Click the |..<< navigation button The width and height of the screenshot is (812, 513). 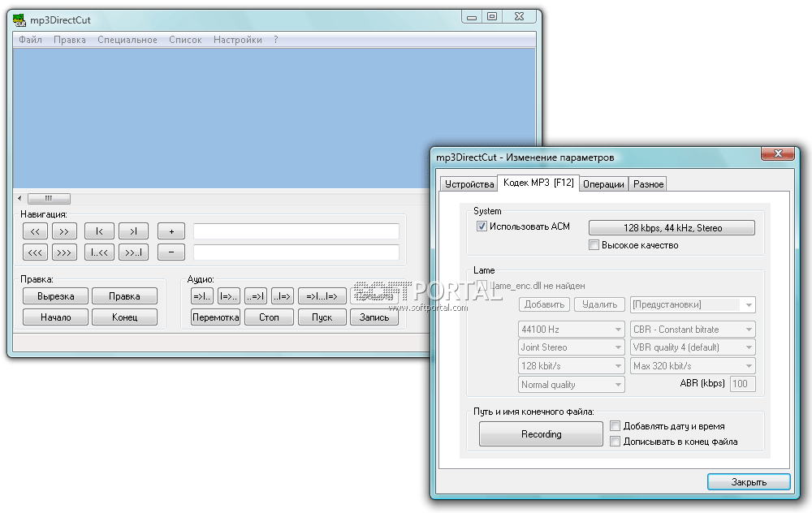(99, 252)
